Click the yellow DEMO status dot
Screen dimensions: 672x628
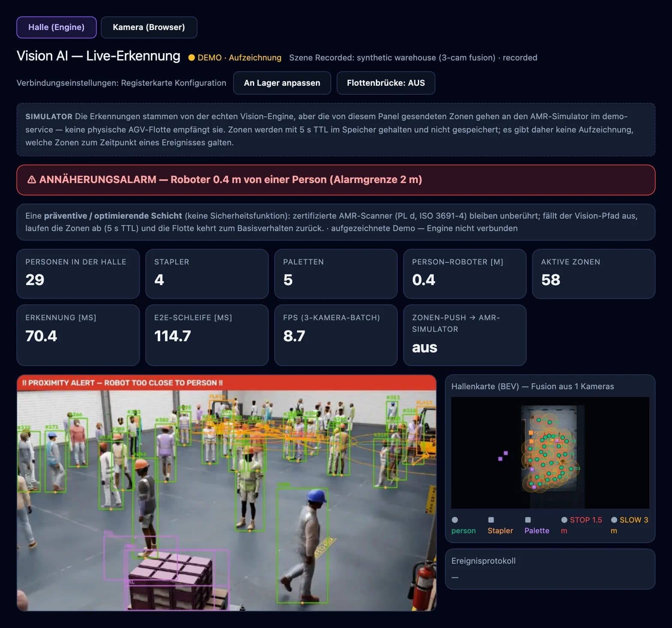pyautogui.click(x=192, y=57)
